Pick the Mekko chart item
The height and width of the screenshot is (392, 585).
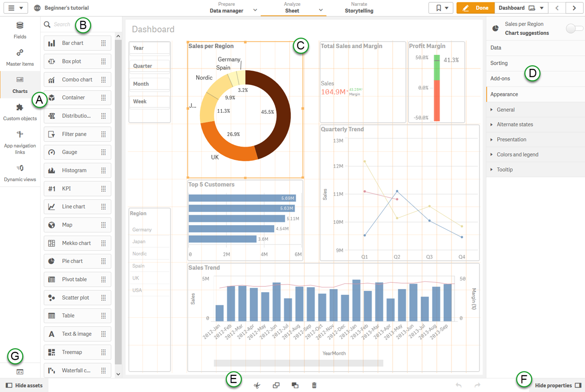77,243
